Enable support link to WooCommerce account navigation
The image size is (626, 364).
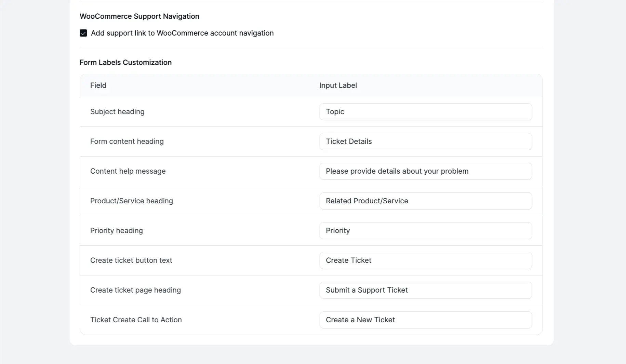tap(83, 33)
